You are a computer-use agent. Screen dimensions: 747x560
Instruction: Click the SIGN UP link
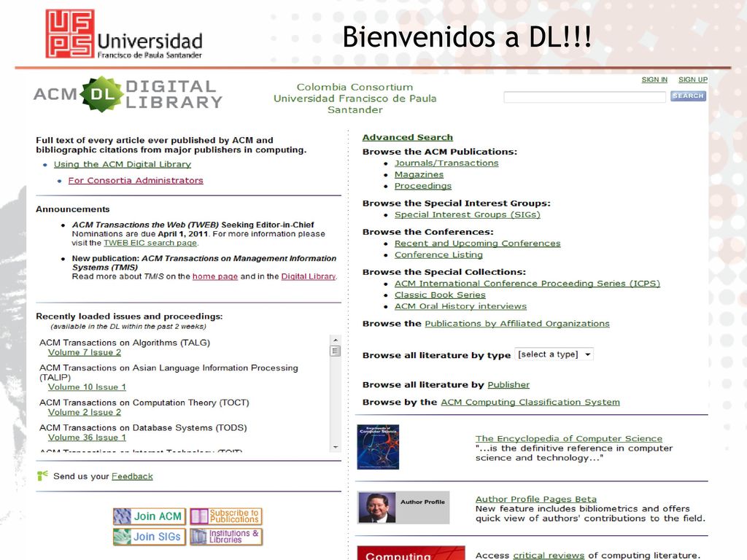coord(693,79)
